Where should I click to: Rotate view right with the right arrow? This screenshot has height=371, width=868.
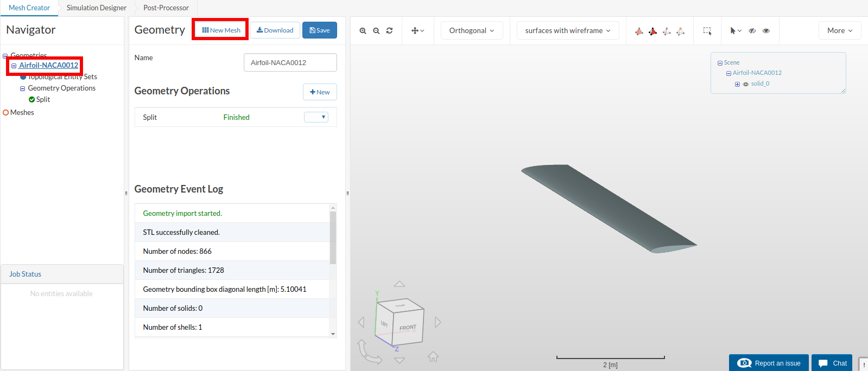(438, 322)
